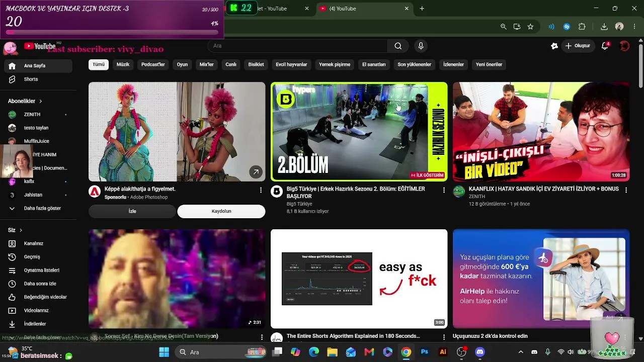Image resolution: width=644 pixels, height=362 pixels.
Task: Open the Big5 Türkiye 2.BÖLÜM thumbnail
Action: 359,132
